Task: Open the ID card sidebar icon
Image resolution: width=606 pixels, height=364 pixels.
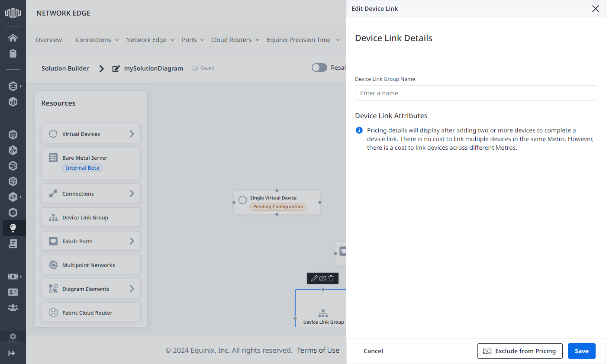Action: point(13,292)
